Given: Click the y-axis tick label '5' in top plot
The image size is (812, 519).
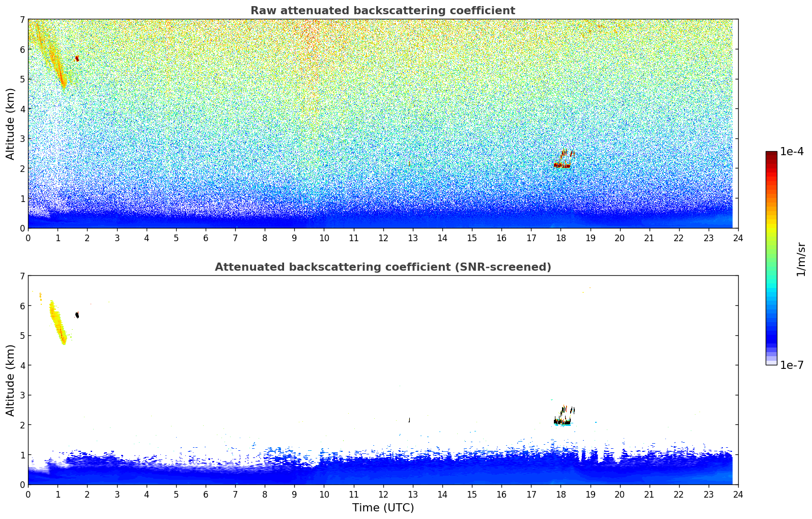Looking at the screenshot, I should pyautogui.click(x=22, y=79).
